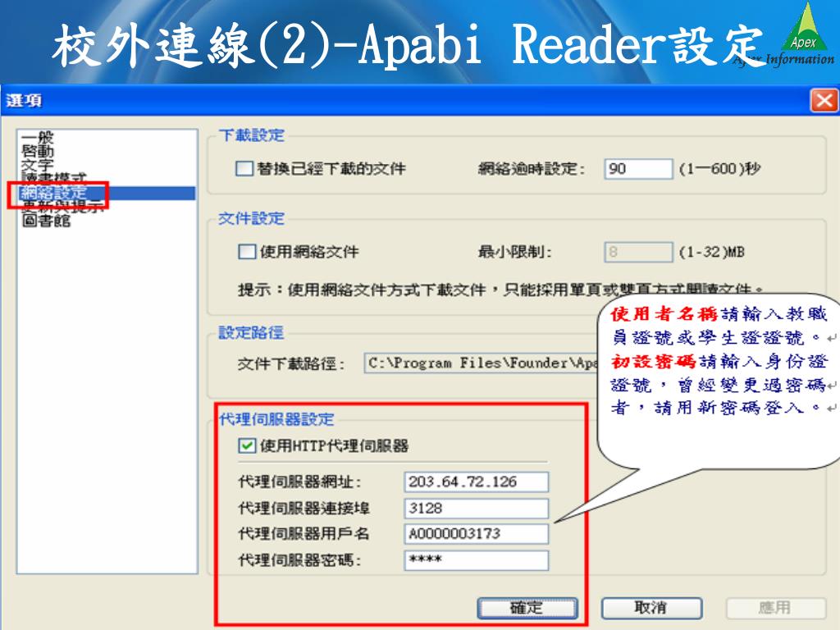Toggle 替換已經下載的文件 checkbox

[244, 169]
